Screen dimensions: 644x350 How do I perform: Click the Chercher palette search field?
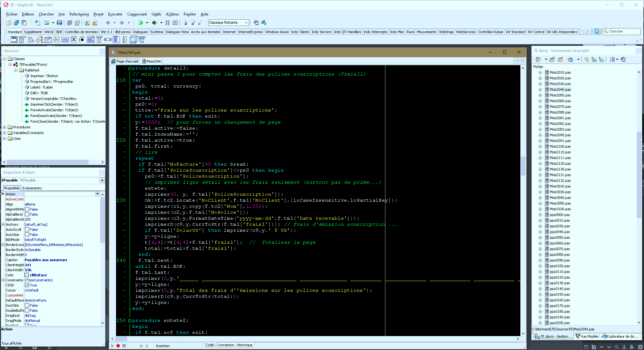(x=622, y=31)
